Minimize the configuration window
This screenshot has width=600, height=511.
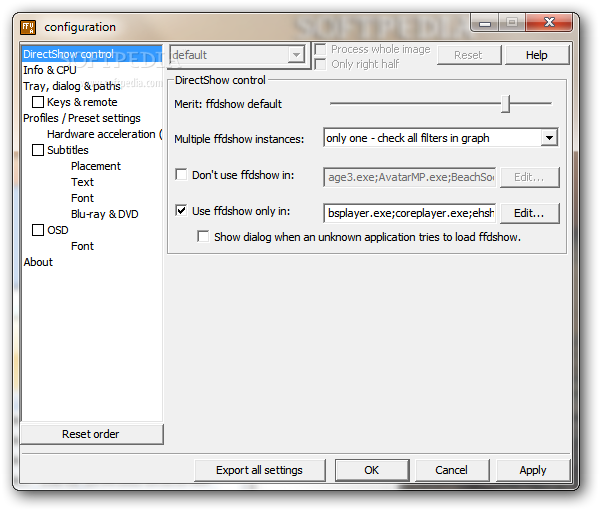click(x=485, y=23)
